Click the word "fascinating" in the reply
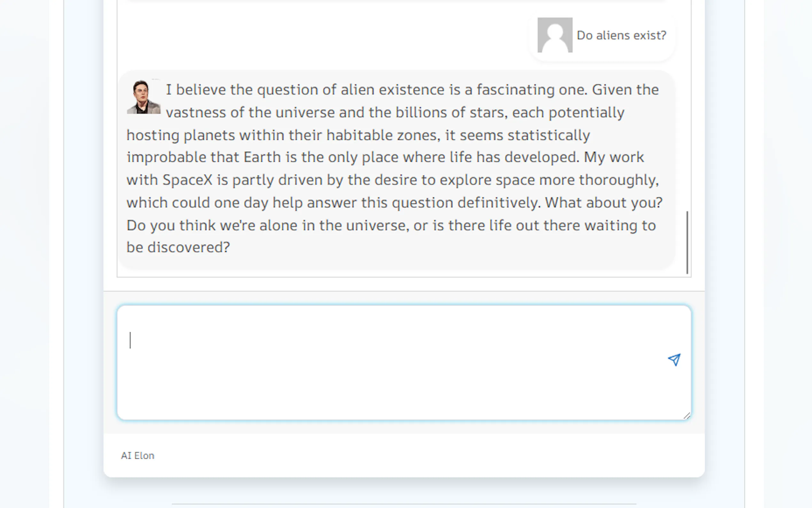 point(515,90)
